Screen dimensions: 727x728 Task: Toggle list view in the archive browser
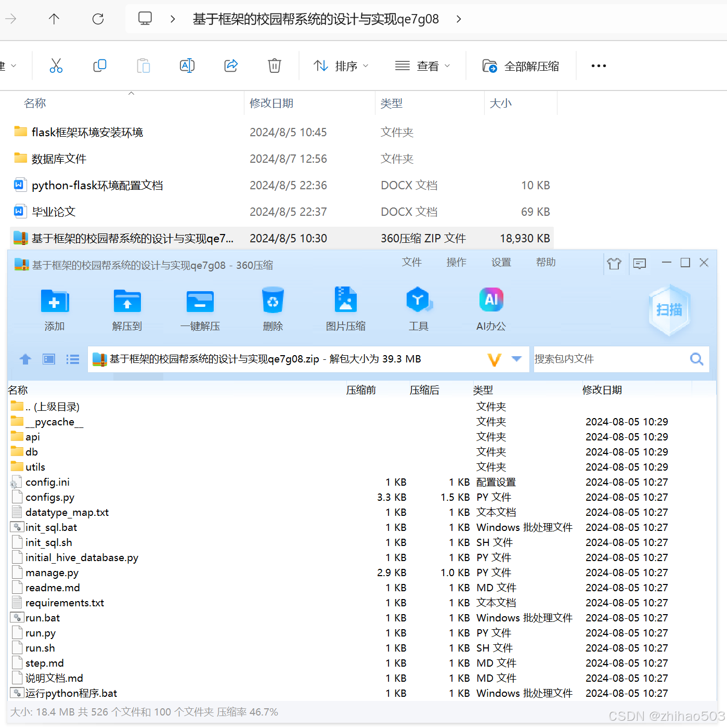[72, 359]
